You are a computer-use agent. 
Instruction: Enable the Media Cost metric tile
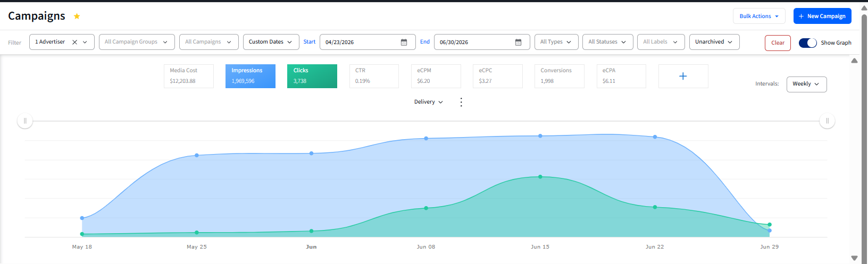189,76
